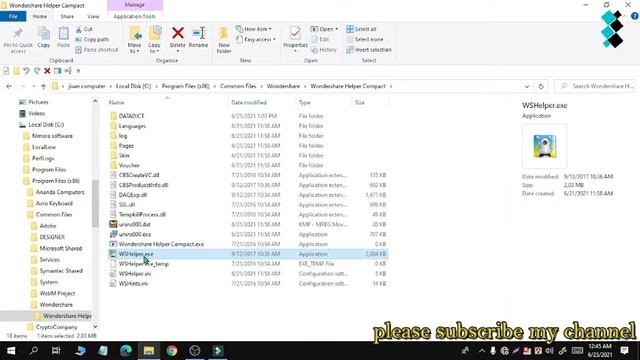Click Copy path in the ribbon
Screen dimensions: 640x360
(x=92, y=40)
